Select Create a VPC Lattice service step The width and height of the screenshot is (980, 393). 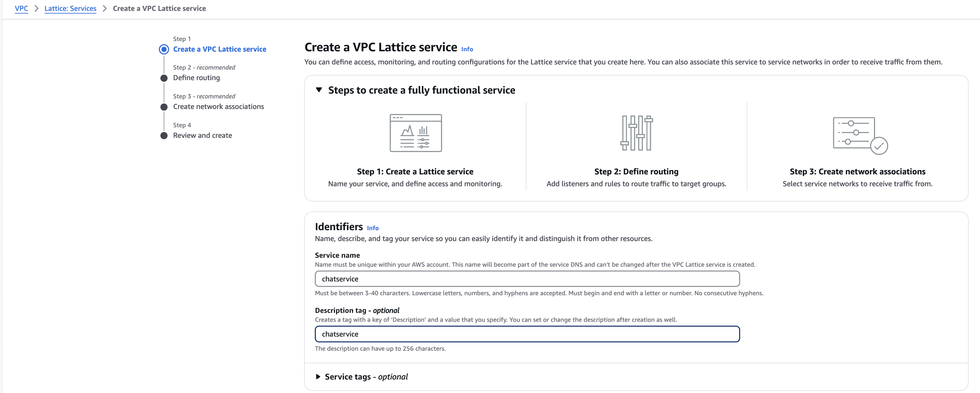[219, 49]
